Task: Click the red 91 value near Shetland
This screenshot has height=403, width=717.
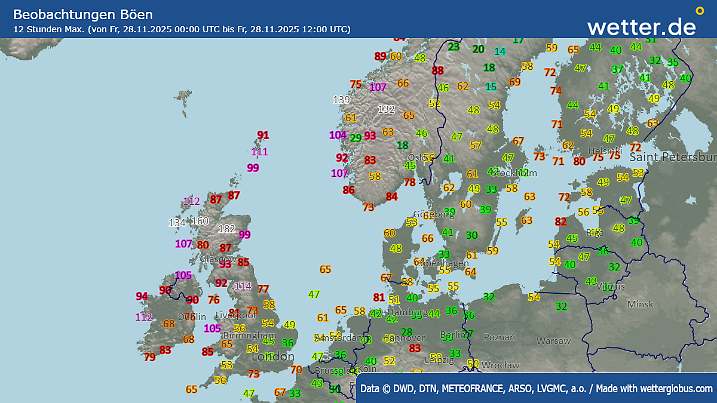Action: click(x=263, y=135)
